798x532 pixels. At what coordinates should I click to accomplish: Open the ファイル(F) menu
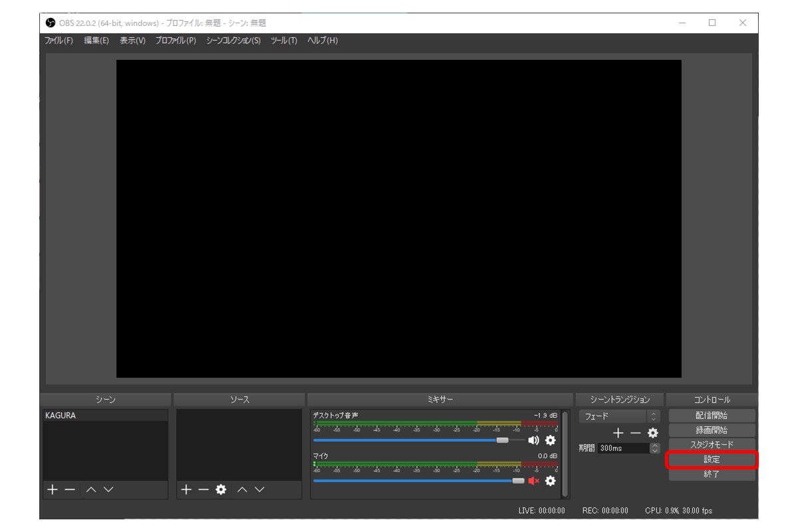[59, 41]
